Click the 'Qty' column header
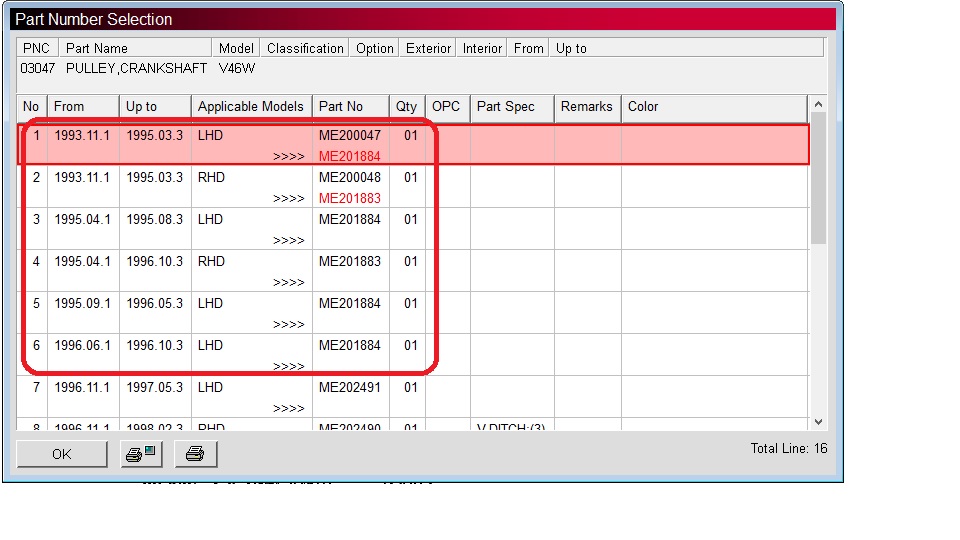 (x=406, y=107)
